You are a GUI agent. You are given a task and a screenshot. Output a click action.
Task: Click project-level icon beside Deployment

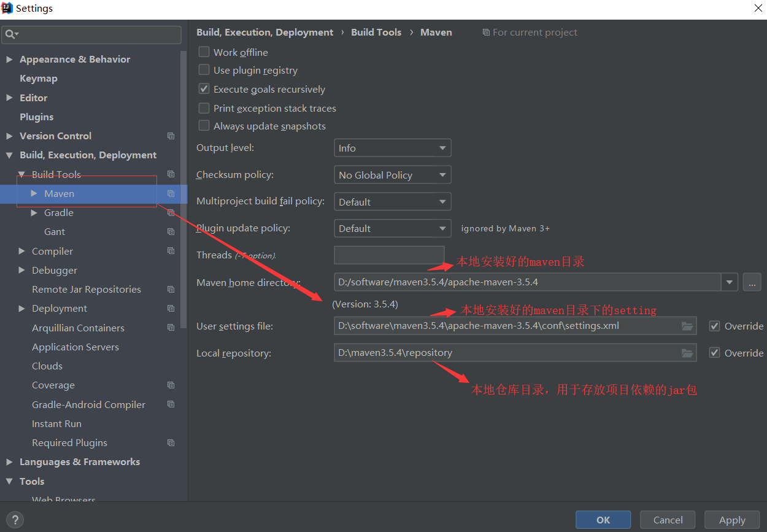pos(171,309)
